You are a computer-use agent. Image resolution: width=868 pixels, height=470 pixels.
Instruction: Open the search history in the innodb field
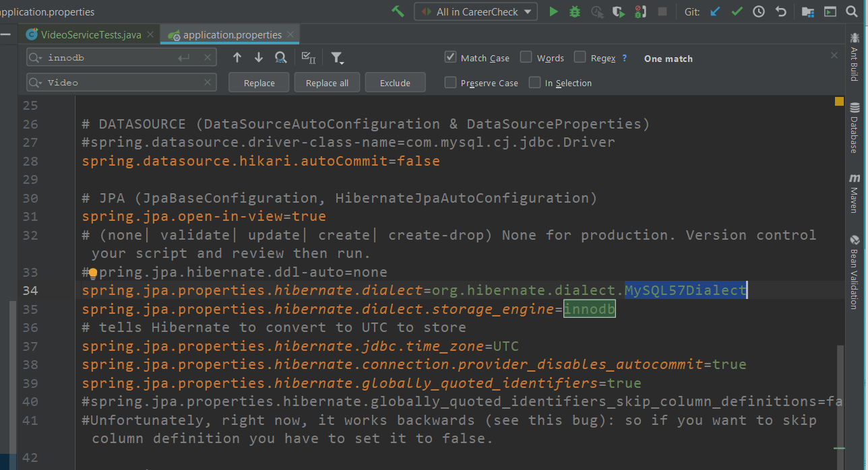pos(32,59)
